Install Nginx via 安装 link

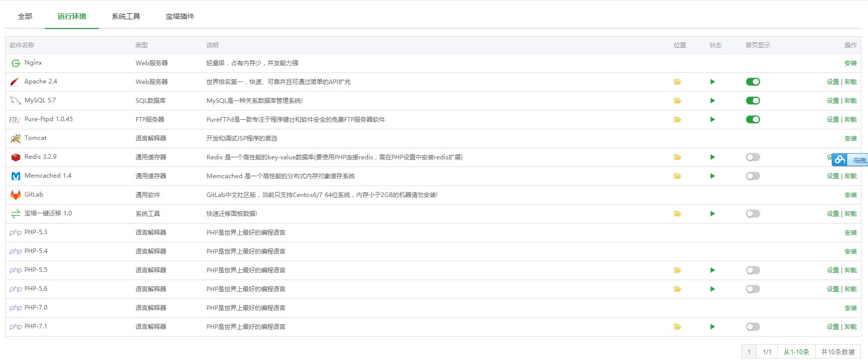click(851, 63)
